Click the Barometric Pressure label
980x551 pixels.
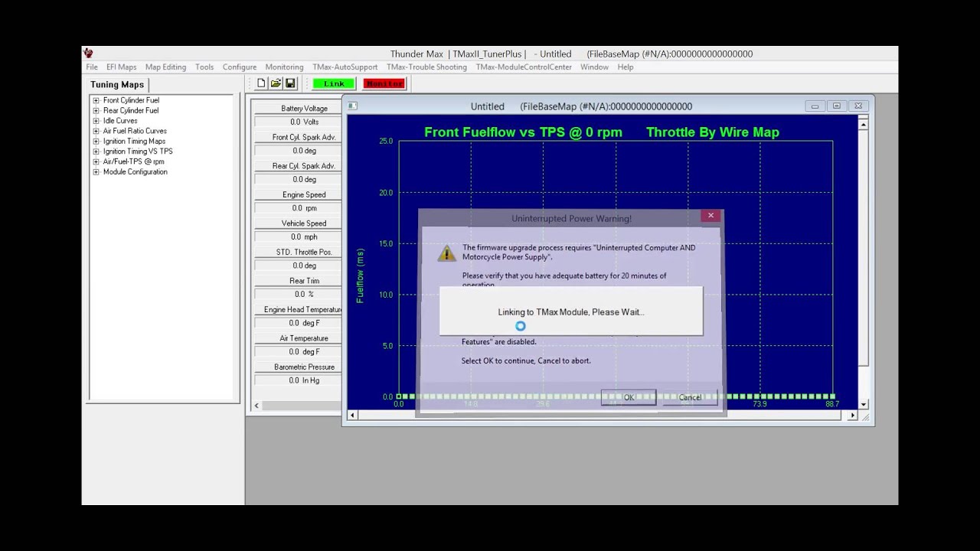pos(304,367)
